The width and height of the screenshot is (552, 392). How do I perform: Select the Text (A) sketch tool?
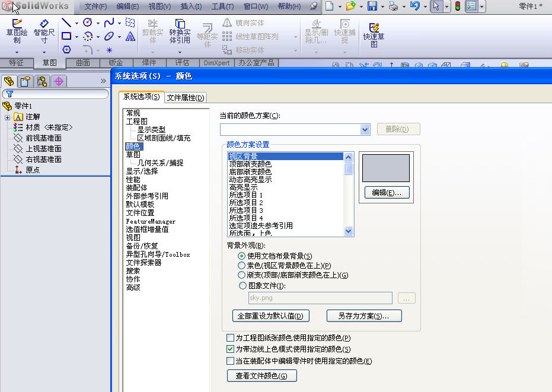point(130,36)
